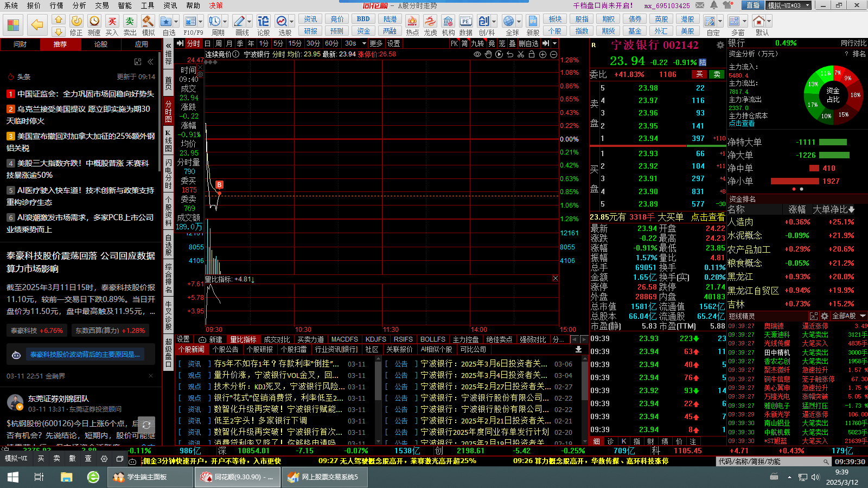Zoom out with the minus circle icon
Screen dimensions: 868x488
[x=553, y=54]
